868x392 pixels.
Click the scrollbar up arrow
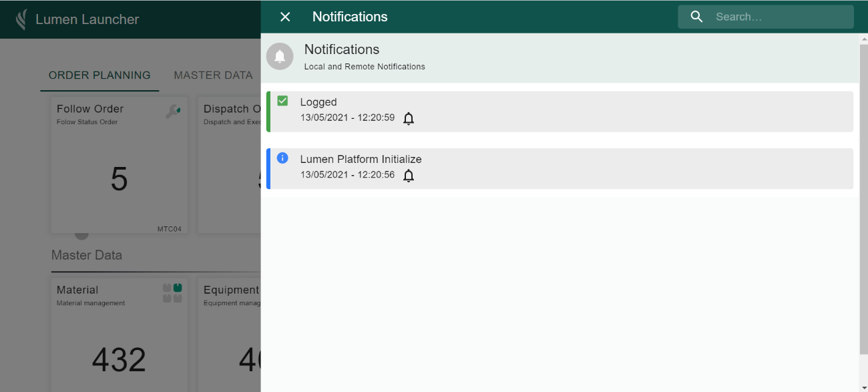[863, 38]
